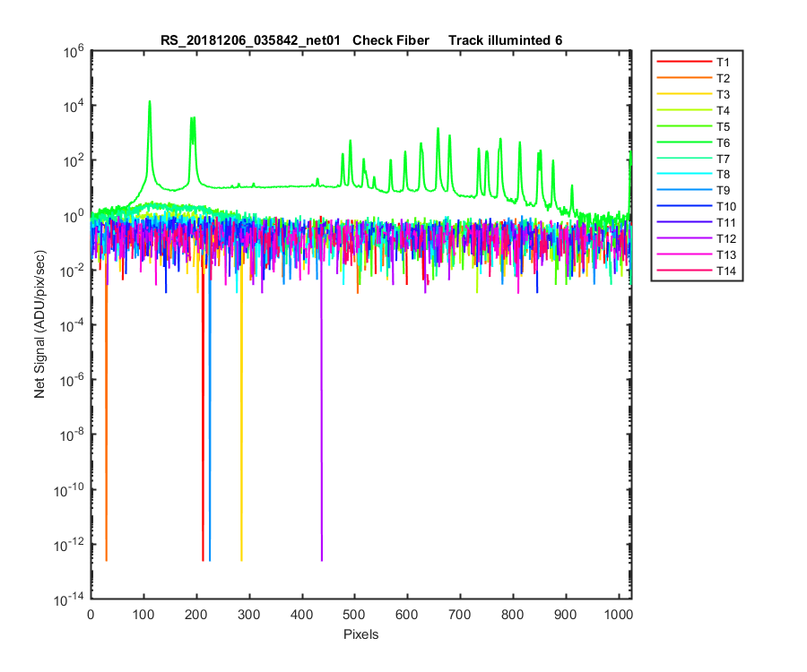Select the T10 legend entry label

726,206
